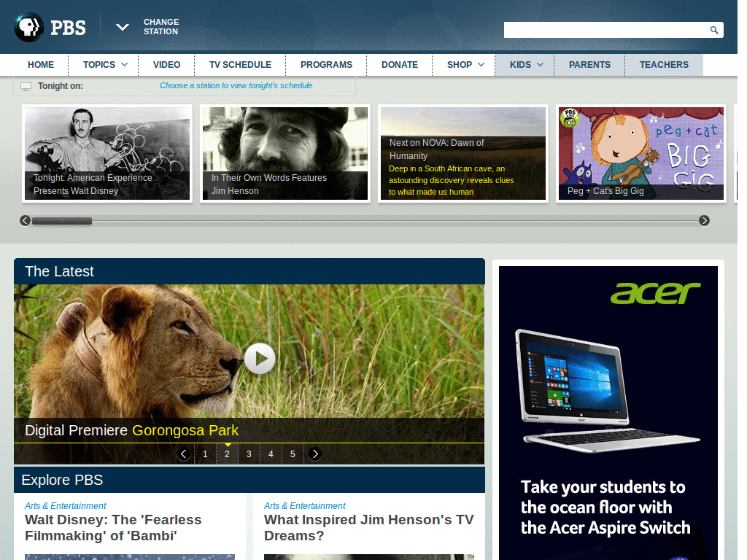Open the Jim Henson In Their Own Words card
The width and height of the screenshot is (747, 560).
click(x=285, y=153)
